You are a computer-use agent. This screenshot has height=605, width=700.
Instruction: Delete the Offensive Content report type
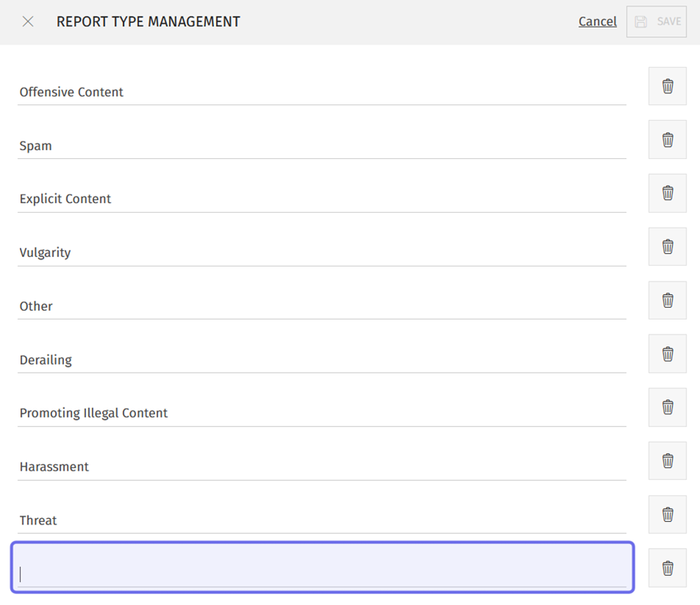tap(668, 86)
